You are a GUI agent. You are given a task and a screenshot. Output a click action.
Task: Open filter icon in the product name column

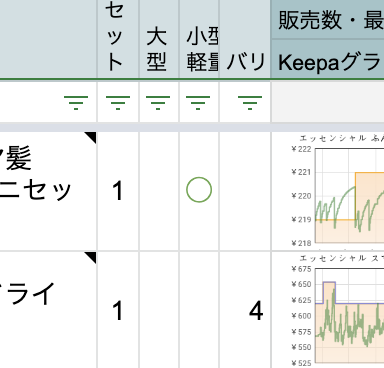(76, 102)
